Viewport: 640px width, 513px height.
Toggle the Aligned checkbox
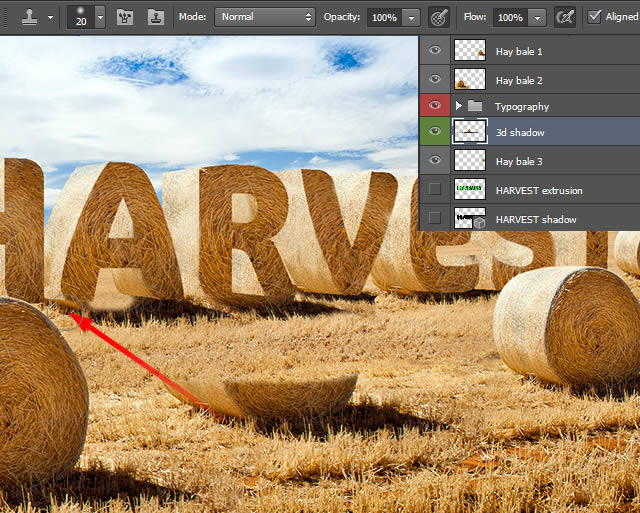pyautogui.click(x=594, y=16)
